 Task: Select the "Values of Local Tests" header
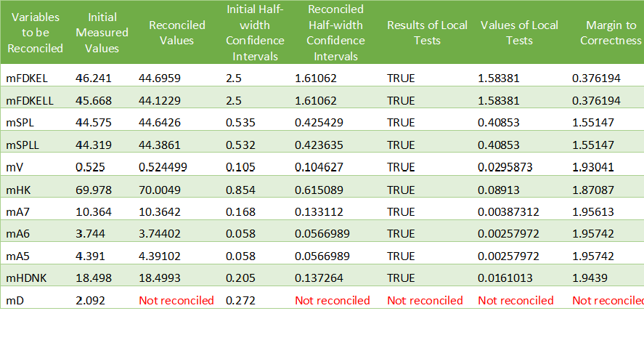pyautogui.click(x=519, y=33)
